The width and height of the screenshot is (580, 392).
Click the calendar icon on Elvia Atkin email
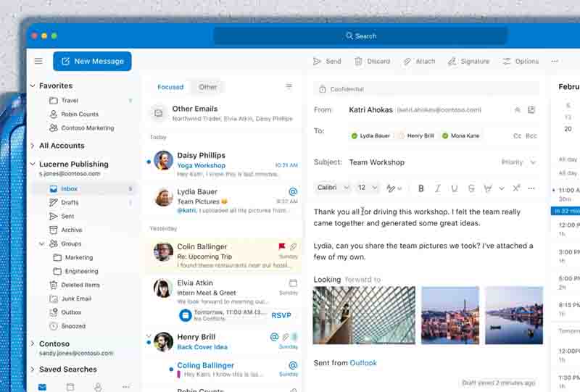293,283
